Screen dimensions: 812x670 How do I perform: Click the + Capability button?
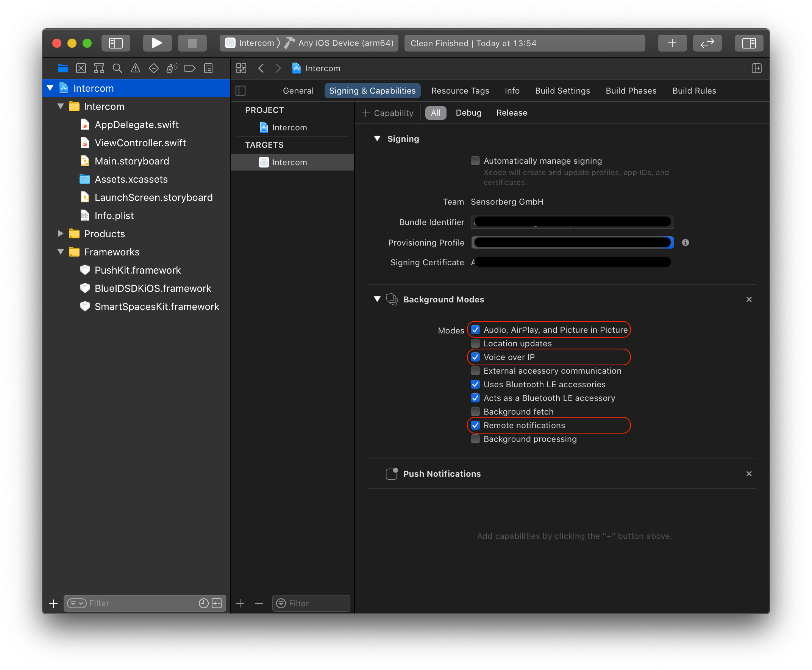pos(387,113)
